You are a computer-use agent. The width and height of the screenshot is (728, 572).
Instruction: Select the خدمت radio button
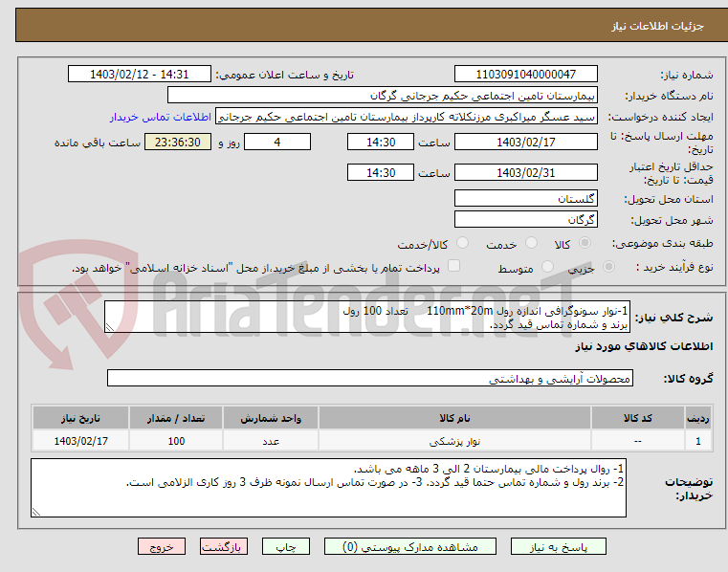[531, 243]
